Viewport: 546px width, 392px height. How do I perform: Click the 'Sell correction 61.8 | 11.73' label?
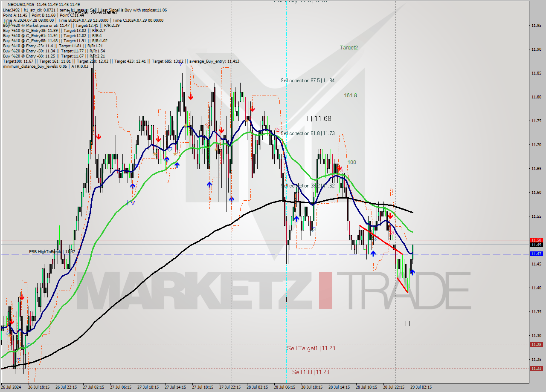point(308,133)
